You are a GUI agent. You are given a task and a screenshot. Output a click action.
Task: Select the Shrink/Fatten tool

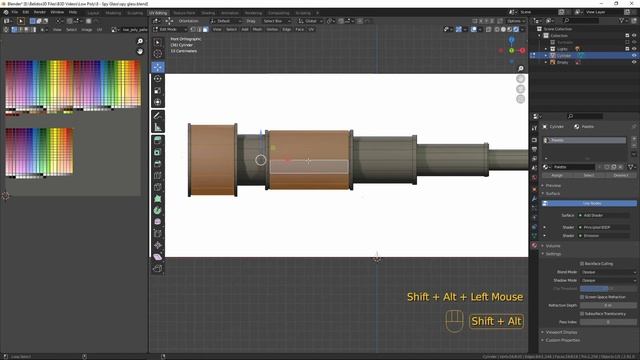[158, 245]
